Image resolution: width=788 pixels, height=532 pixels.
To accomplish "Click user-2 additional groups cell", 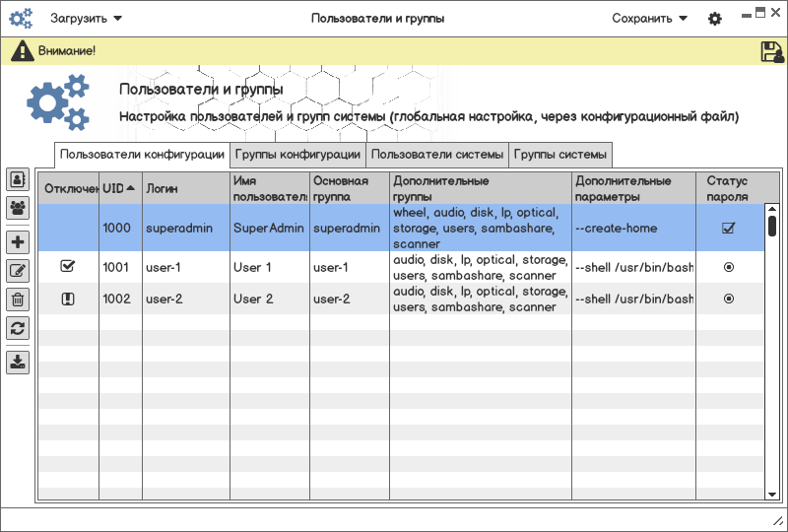I will pos(481,299).
